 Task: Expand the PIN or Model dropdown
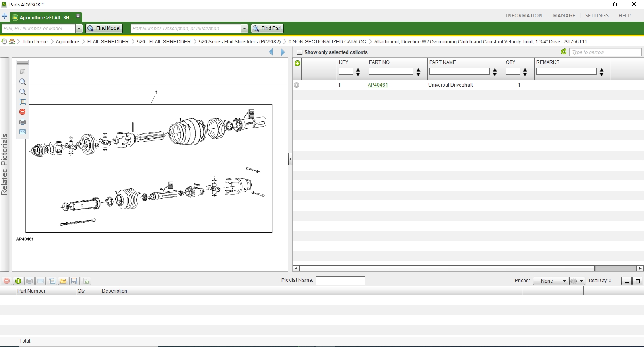coord(79,29)
